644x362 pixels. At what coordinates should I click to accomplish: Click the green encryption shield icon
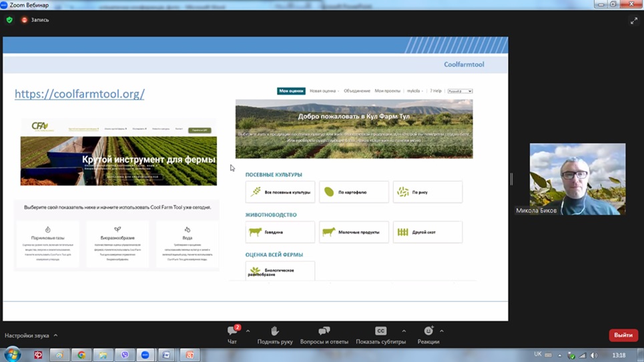[x=9, y=20]
